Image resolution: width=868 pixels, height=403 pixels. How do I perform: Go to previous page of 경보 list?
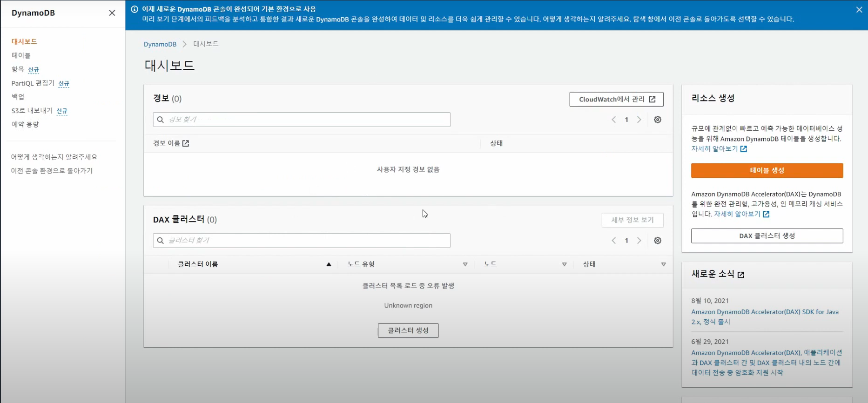(613, 120)
